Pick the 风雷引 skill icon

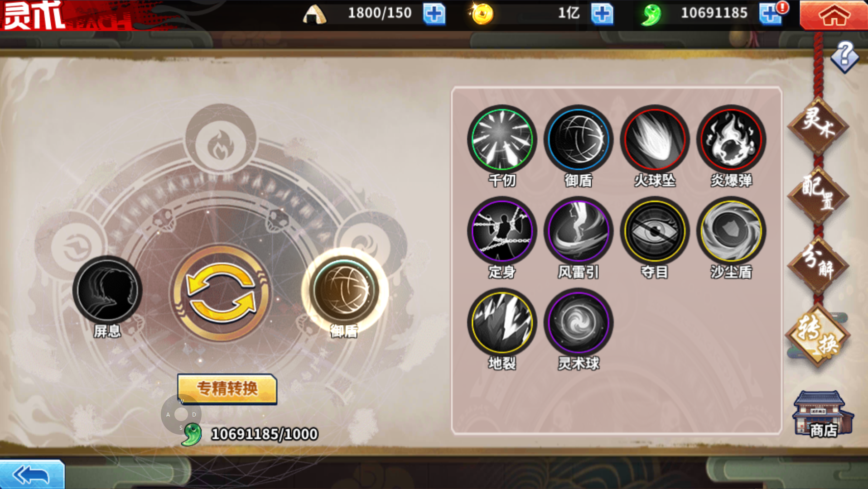pos(579,231)
